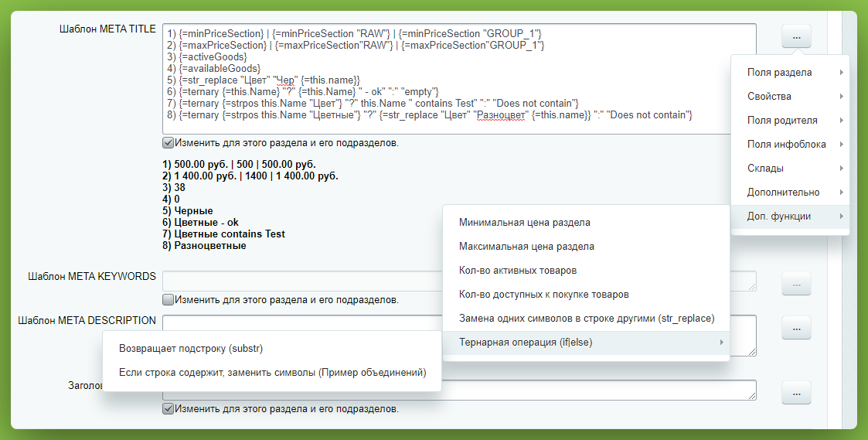The image size is (868, 440).
Task: Insert "Кол-во активных товаров" function
Action: click(x=586, y=271)
